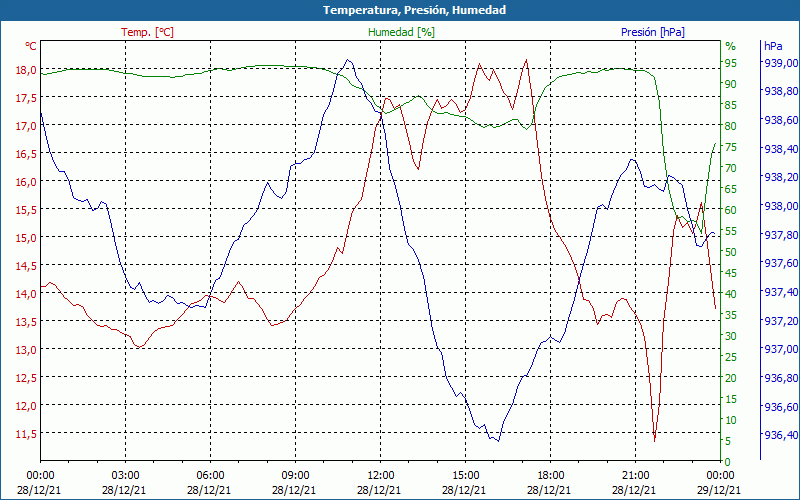Click the 90 humidity axis value
This screenshot has height=500, width=800.
(731, 84)
